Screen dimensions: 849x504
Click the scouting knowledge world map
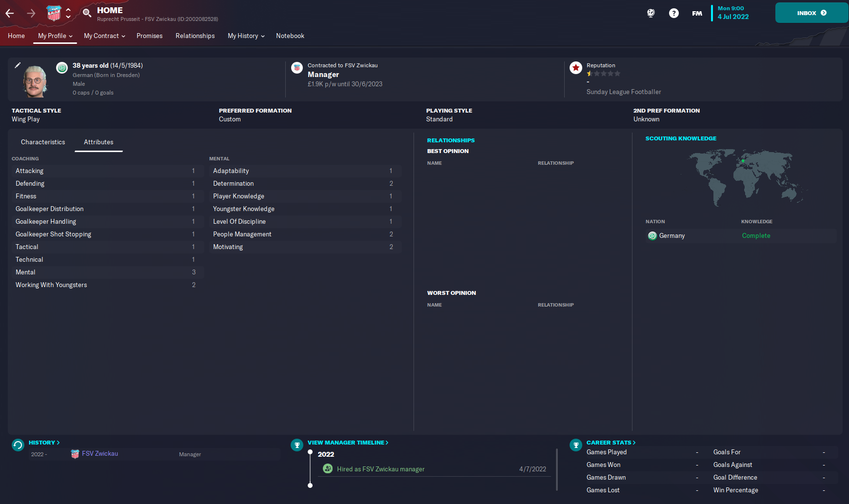741,178
